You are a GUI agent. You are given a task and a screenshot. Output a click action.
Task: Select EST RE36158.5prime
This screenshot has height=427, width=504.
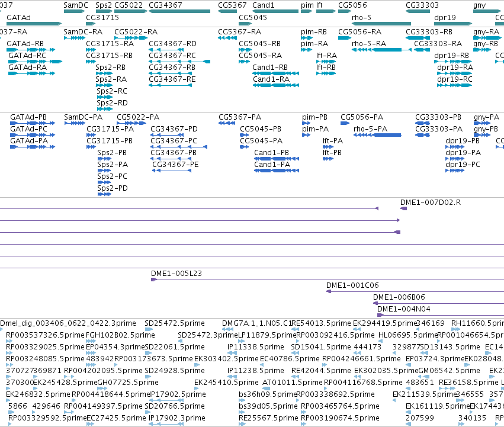point(446,389)
